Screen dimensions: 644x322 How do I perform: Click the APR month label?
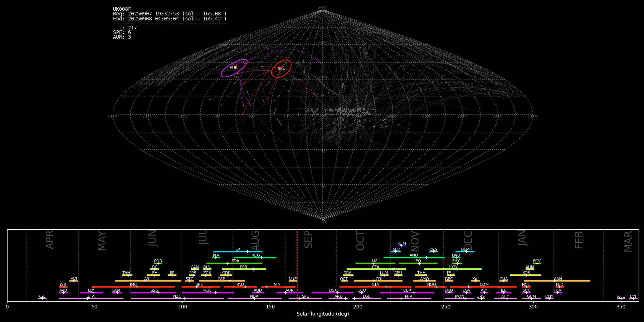50,240
